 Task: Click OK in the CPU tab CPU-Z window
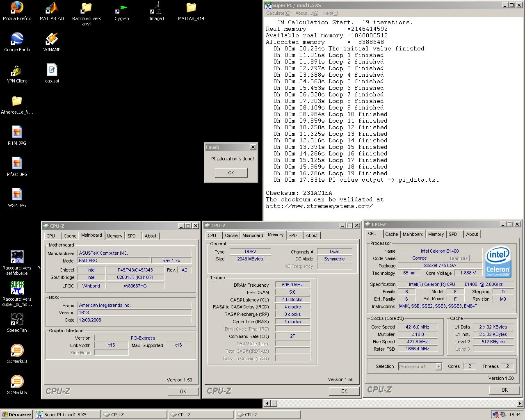(504, 390)
